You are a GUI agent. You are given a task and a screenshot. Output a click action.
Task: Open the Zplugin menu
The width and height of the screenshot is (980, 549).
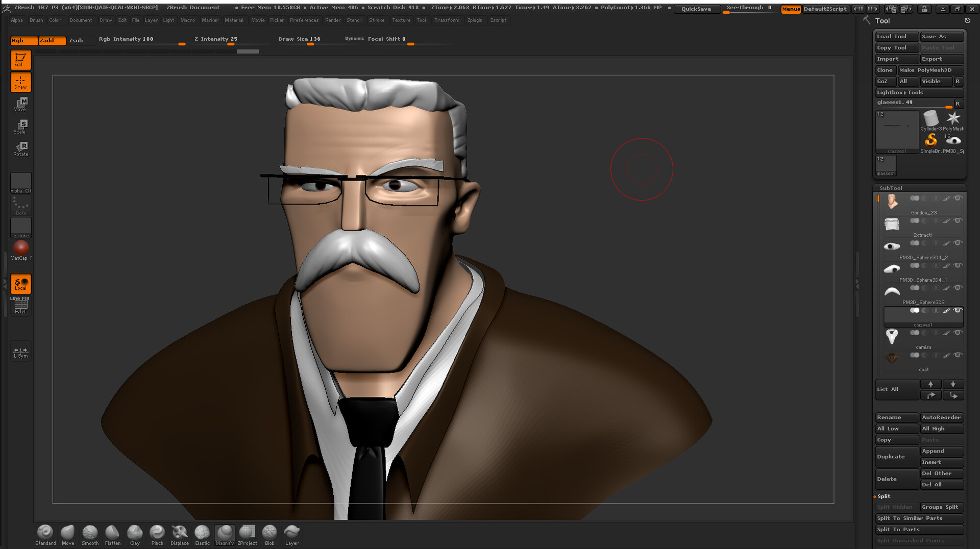pyautogui.click(x=474, y=20)
